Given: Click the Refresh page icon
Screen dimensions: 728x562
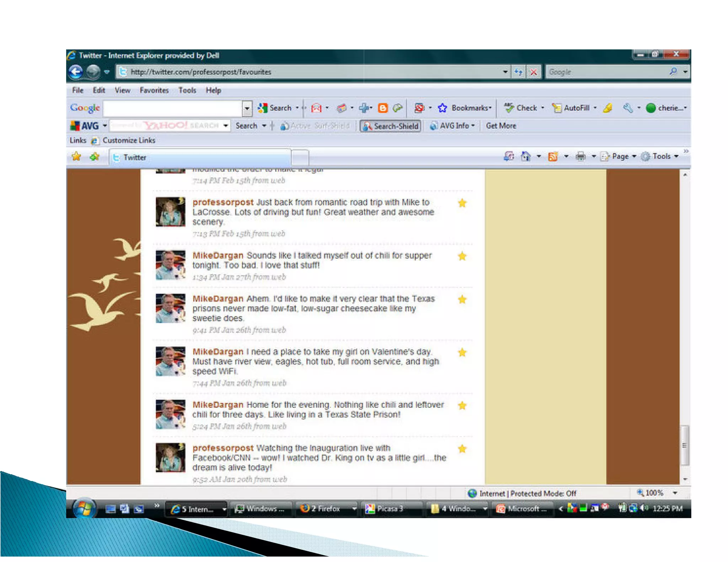Looking at the screenshot, I should pyautogui.click(x=518, y=72).
